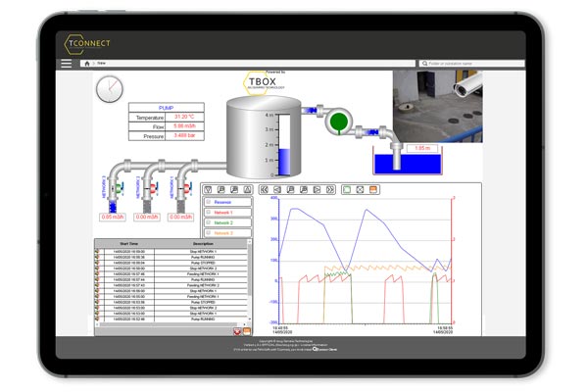Screen dimensions: 588x392
Task: Toggle the Network 3 trend checkbox
Action: [209, 232]
